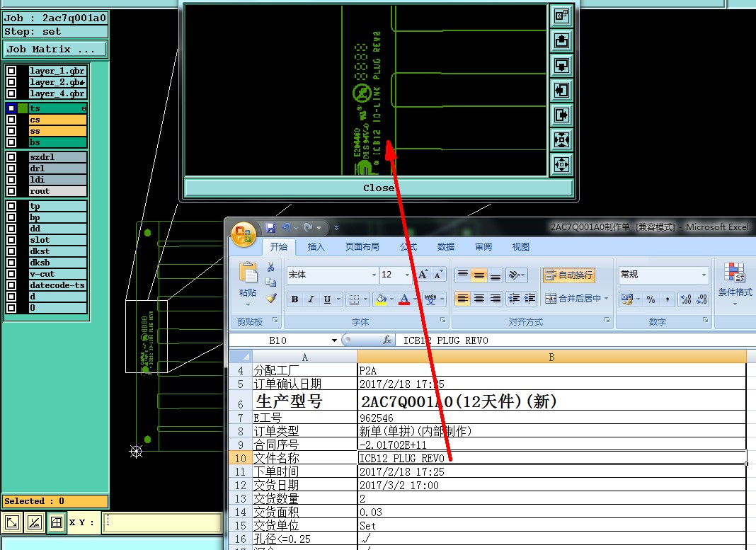Toggle the checkbox for the datecode-ts layer
This screenshot has width=756, height=550.
(11, 285)
